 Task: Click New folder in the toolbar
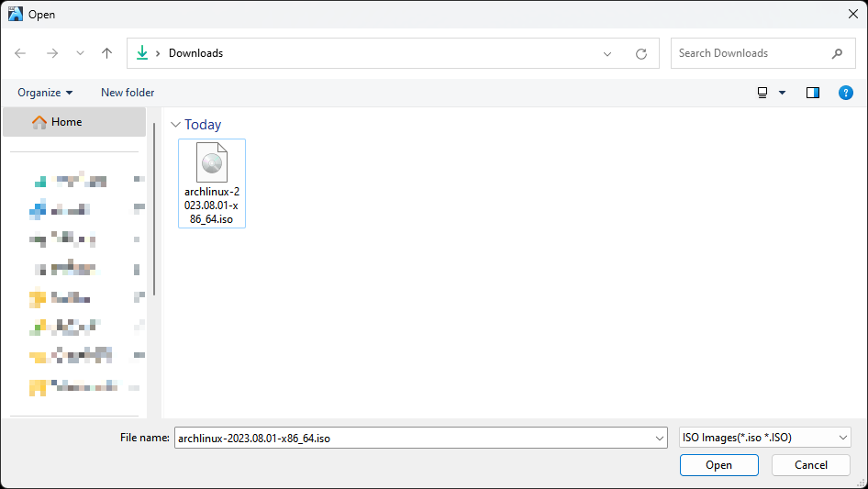pos(128,93)
